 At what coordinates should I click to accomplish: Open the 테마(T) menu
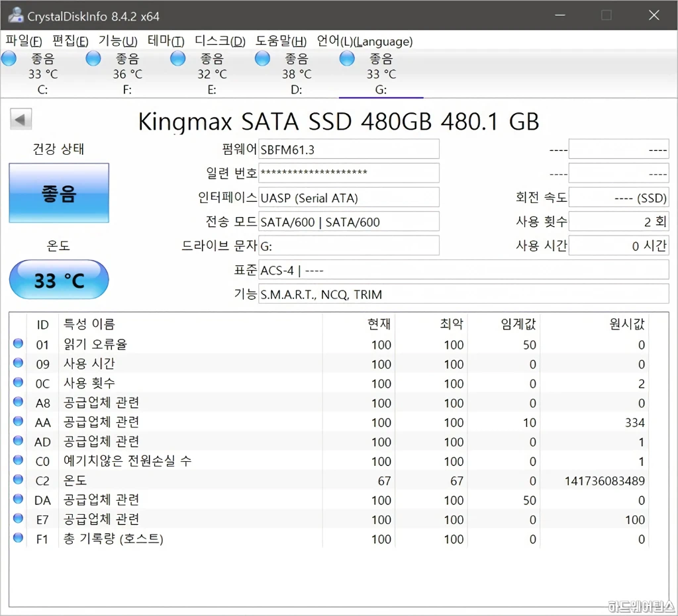click(166, 41)
